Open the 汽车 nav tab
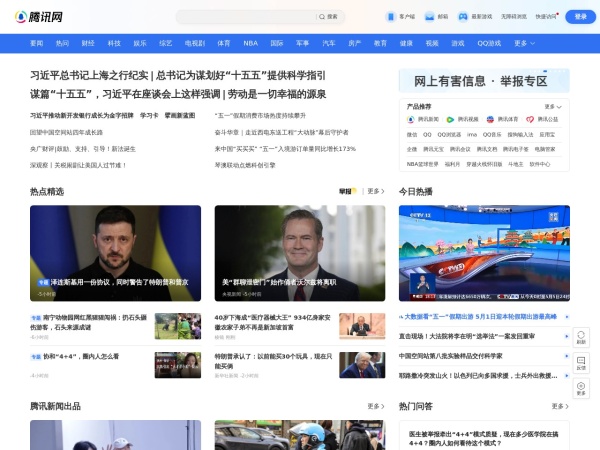The width and height of the screenshot is (600, 450). click(x=329, y=43)
